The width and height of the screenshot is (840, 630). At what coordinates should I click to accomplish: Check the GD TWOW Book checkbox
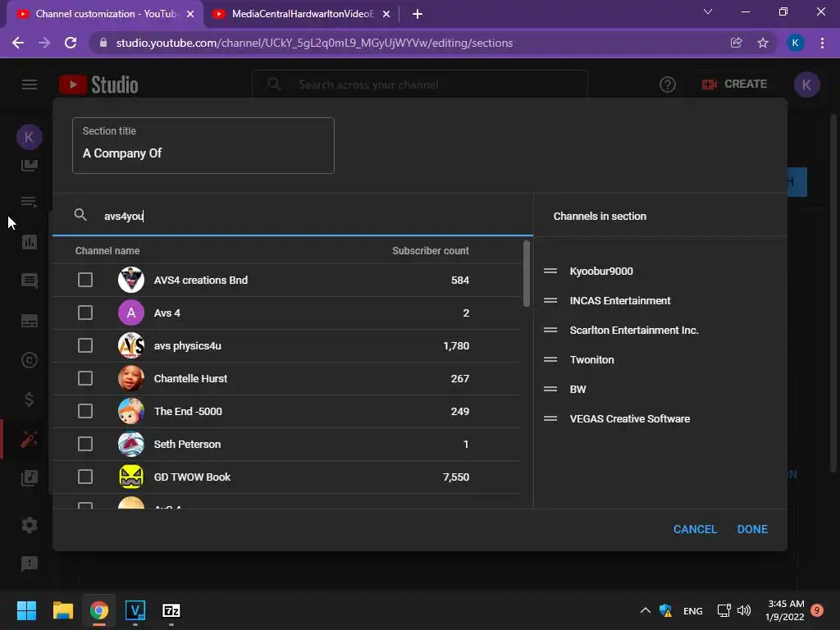tap(85, 477)
